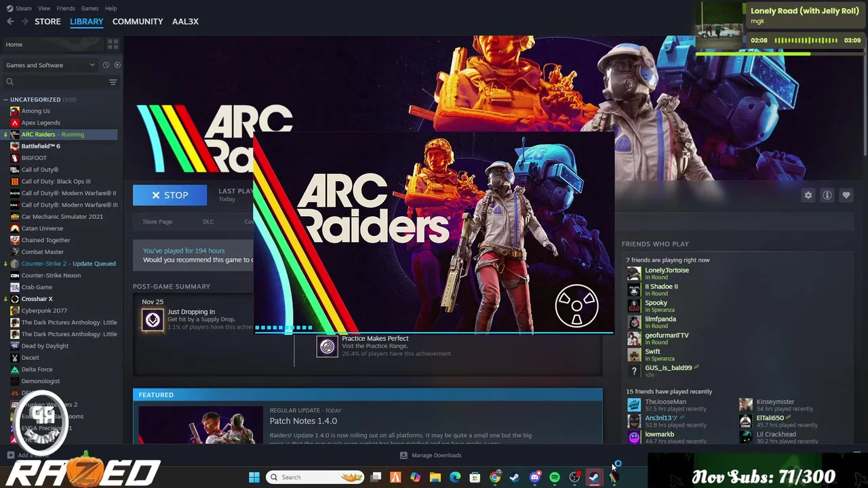Select Battlefield 6 in library list
Viewport: 868px width, 488px height.
41,146
